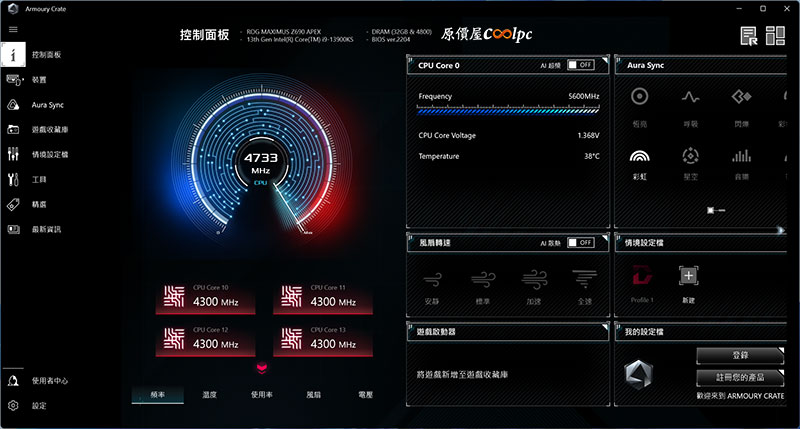The image size is (800, 429).
Task: Click 登錄 login button
Action: point(740,356)
